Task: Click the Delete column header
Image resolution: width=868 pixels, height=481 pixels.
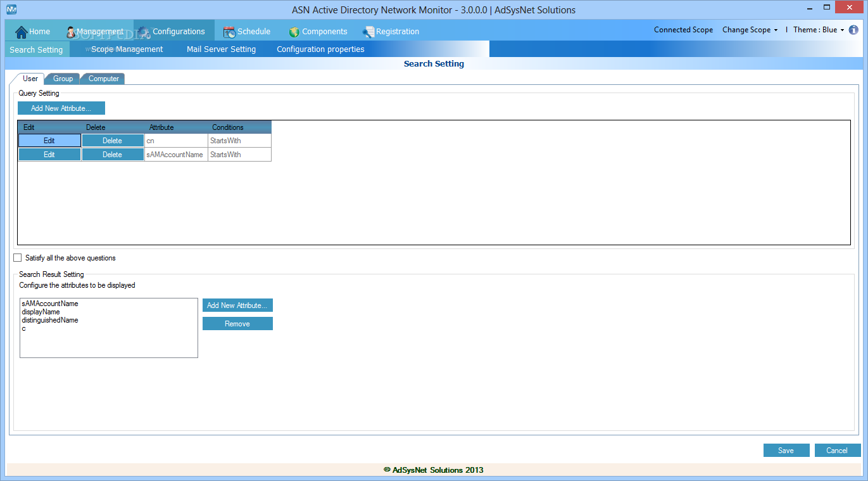Action: 113,127
